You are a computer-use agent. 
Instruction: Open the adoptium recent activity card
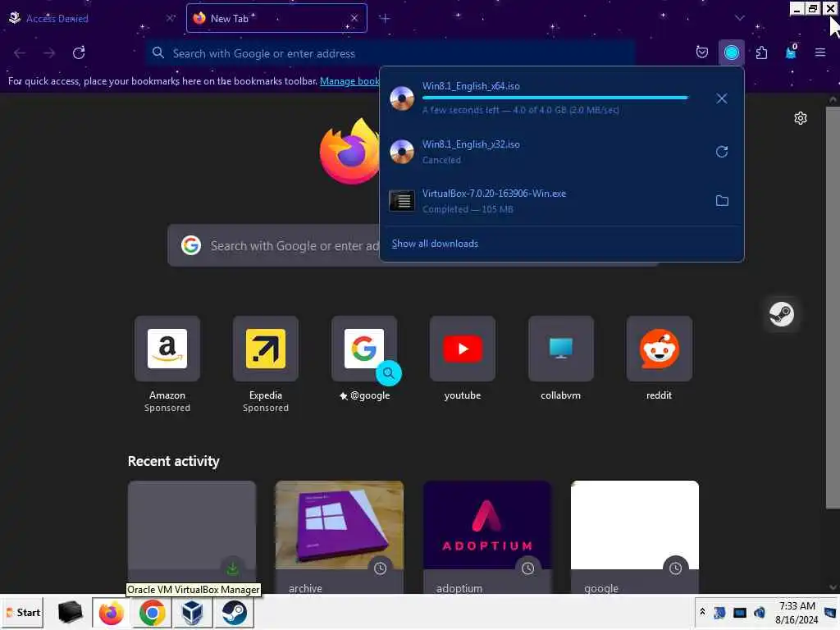487,536
